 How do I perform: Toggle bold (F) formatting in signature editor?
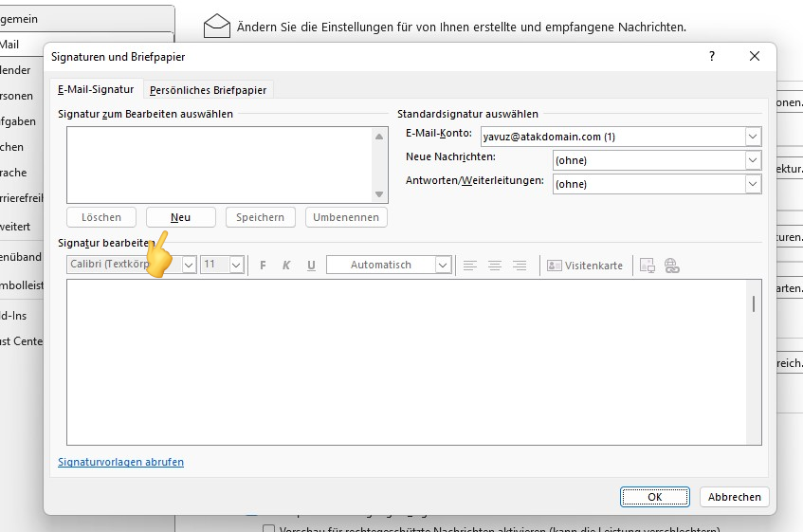click(x=263, y=266)
